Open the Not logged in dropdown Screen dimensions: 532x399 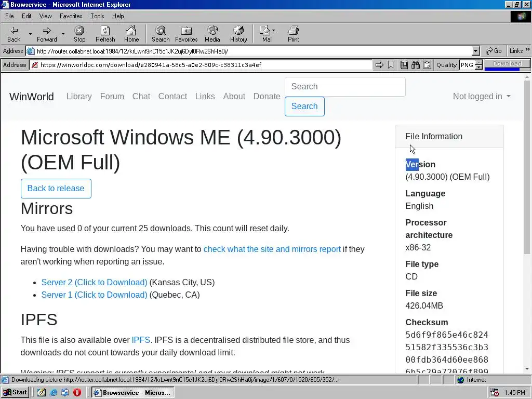pos(482,96)
